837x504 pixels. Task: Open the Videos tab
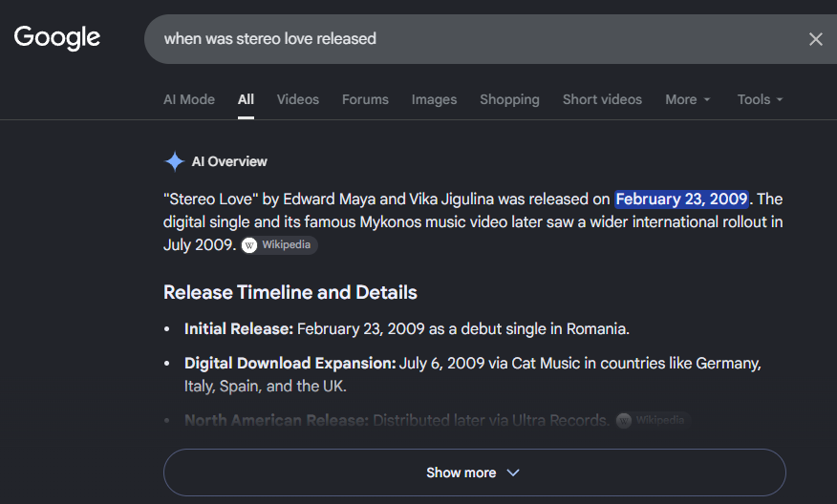(x=298, y=99)
